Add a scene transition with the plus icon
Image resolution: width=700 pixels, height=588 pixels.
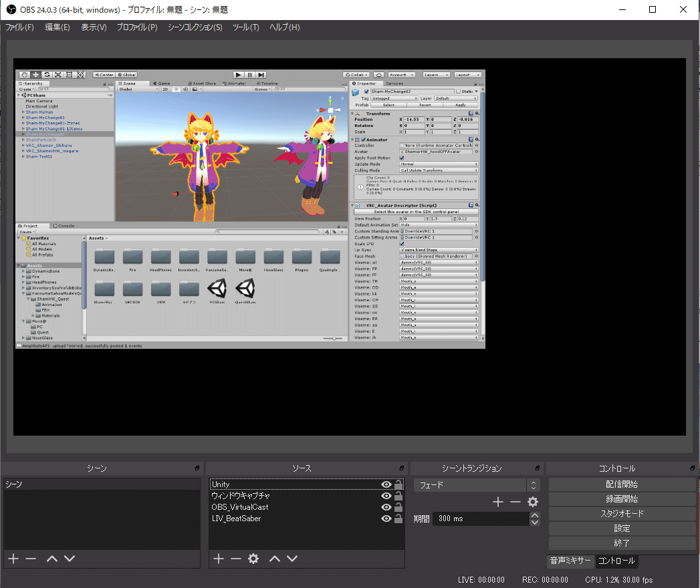coord(498,502)
